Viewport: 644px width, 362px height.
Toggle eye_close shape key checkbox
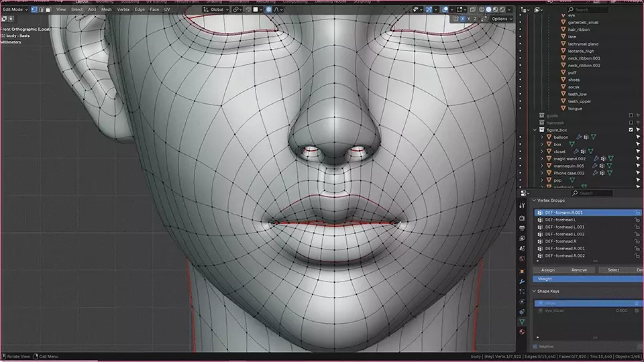[x=637, y=310]
